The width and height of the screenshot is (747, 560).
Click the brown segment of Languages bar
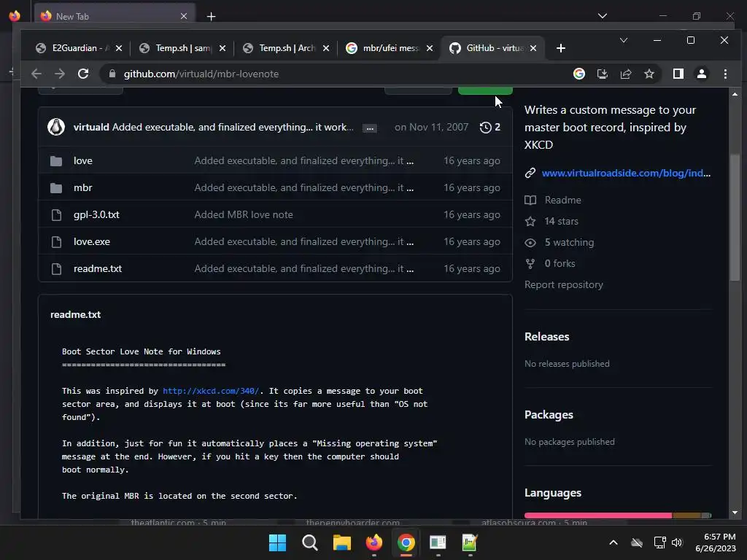686,516
